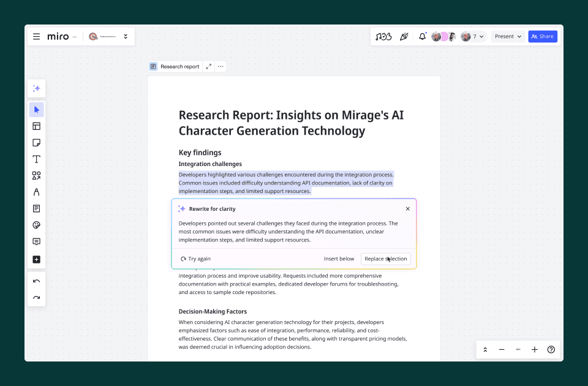
Task: Open the Help question mark
Action: click(x=551, y=350)
